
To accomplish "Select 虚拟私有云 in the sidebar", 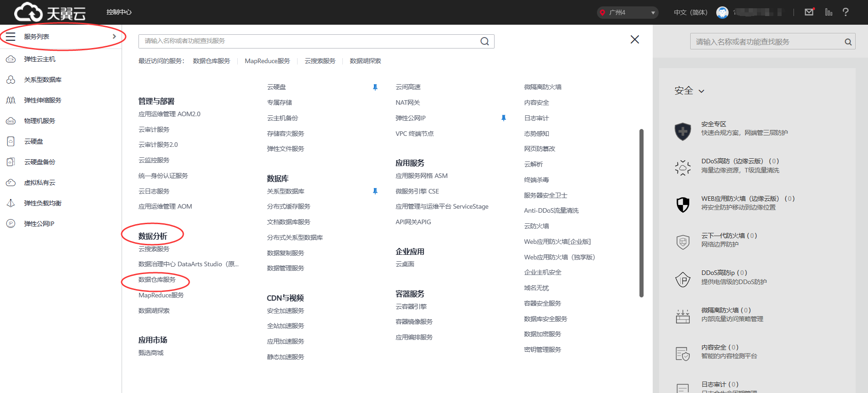I will click(x=40, y=183).
